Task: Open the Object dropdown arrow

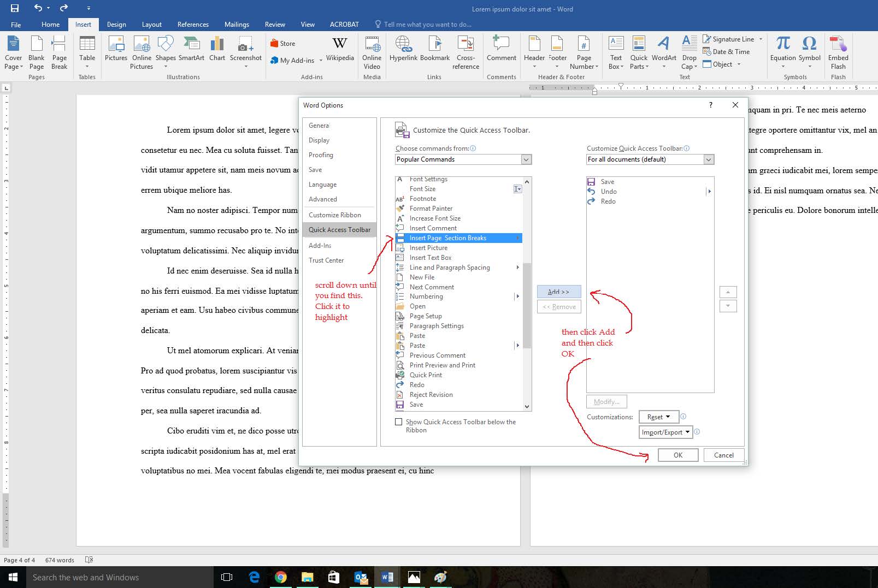Action: pos(739,64)
